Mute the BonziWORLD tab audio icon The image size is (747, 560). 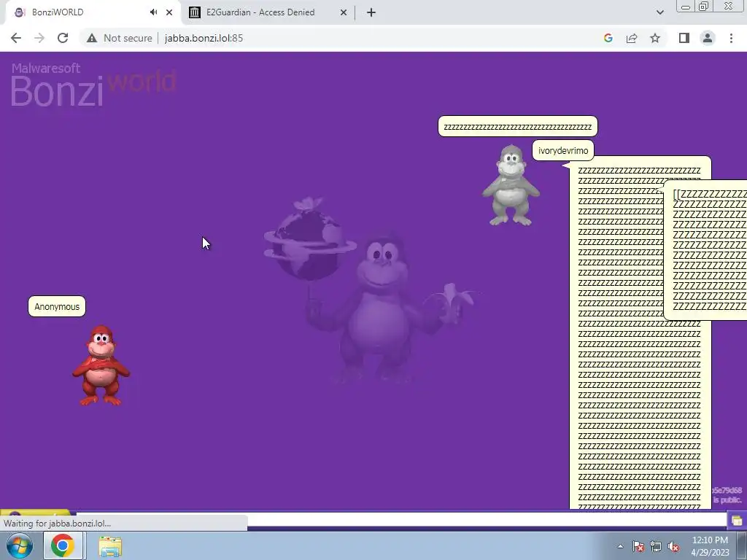tap(153, 12)
